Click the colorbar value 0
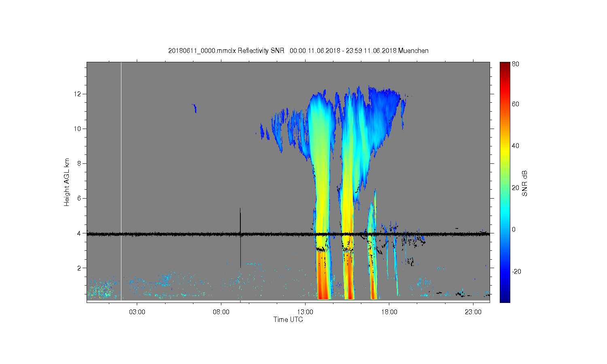 514,229
